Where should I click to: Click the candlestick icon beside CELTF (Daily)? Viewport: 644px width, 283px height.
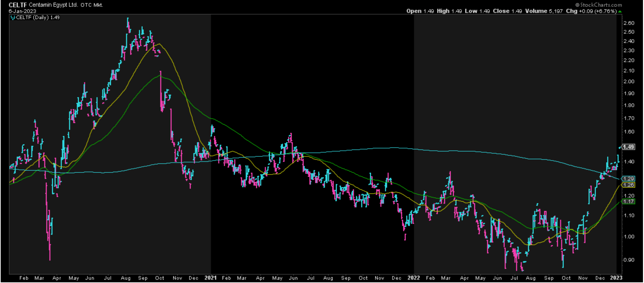(13, 18)
